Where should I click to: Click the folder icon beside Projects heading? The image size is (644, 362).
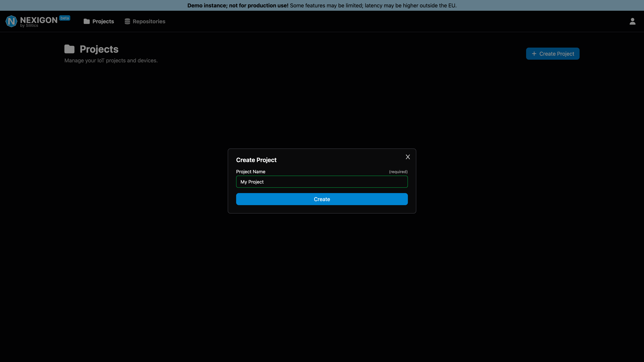pyautogui.click(x=69, y=49)
